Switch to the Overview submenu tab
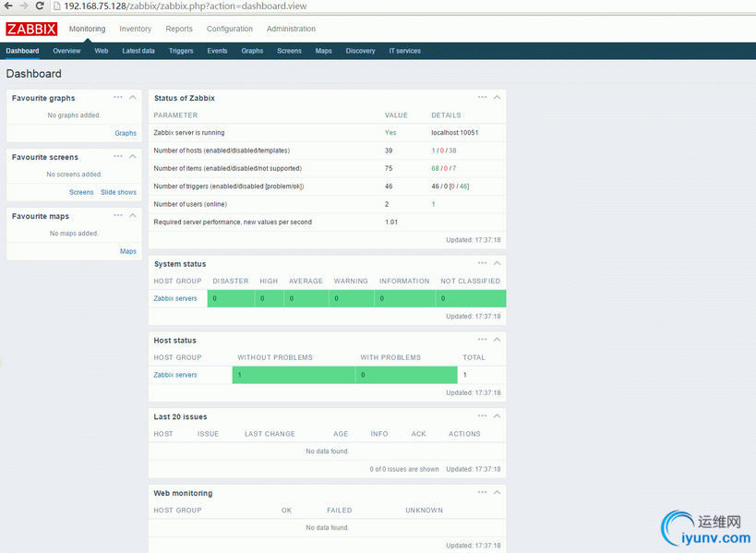 [x=66, y=51]
